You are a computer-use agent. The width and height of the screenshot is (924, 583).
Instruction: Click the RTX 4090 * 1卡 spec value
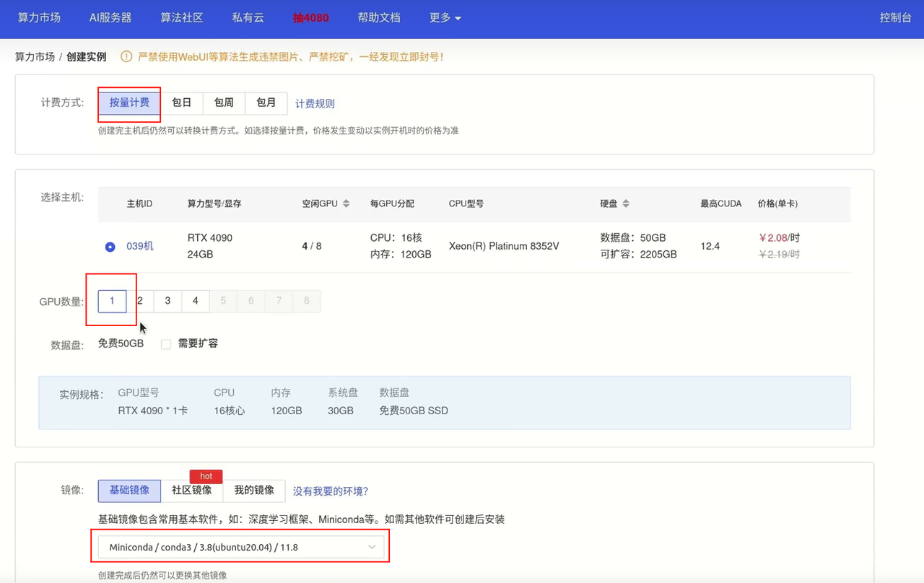[x=153, y=411]
